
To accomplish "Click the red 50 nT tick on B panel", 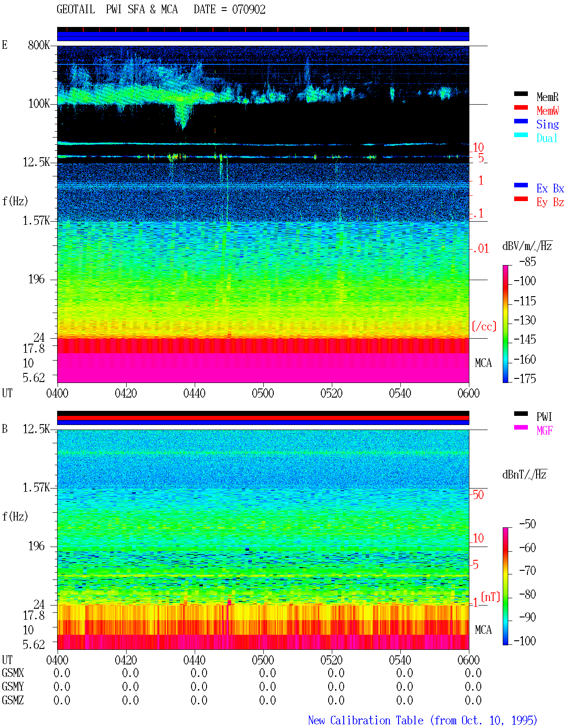I will point(478,494).
